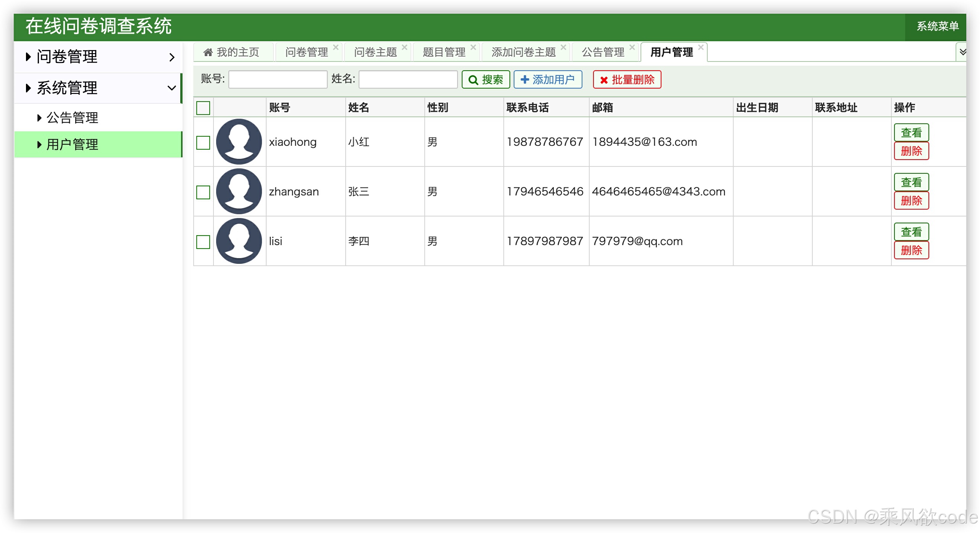
Task: Click the 账号 search input field
Action: click(x=278, y=79)
